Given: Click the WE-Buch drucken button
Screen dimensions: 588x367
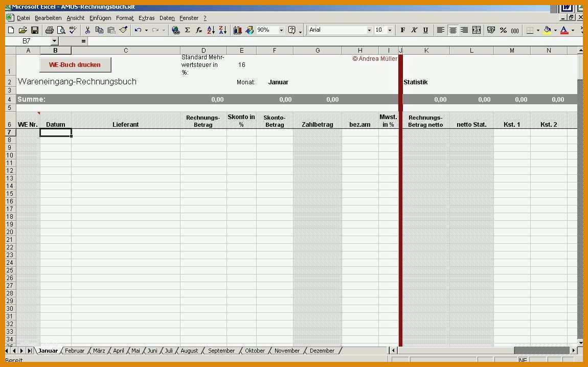Looking at the screenshot, I should 75,65.
